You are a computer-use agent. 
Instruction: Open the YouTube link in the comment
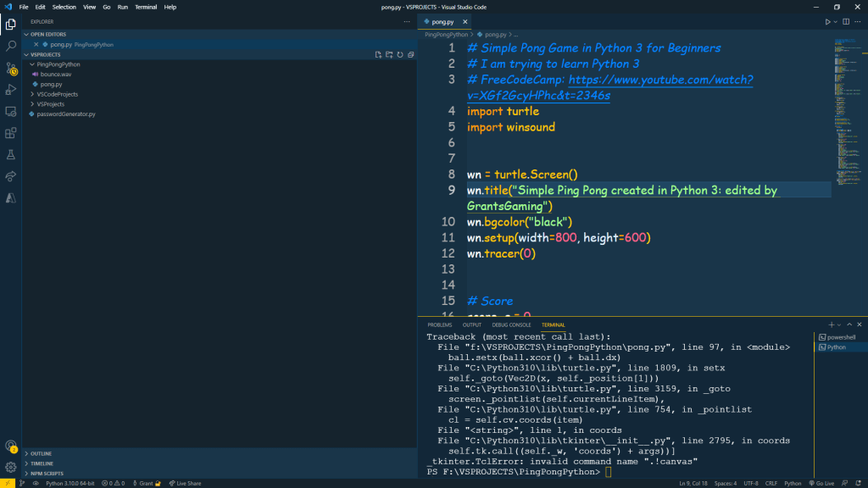660,80
